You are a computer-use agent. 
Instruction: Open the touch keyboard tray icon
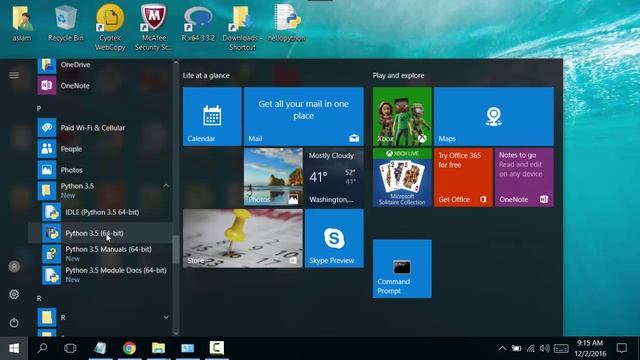tap(561, 349)
